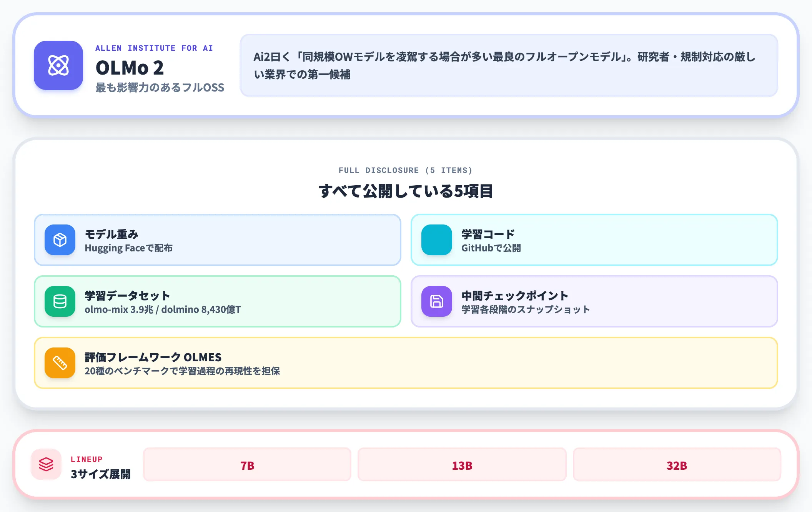Click the pink layers icon next to LINEUP
The width and height of the screenshot is (812, 512).
coord(46,464)
